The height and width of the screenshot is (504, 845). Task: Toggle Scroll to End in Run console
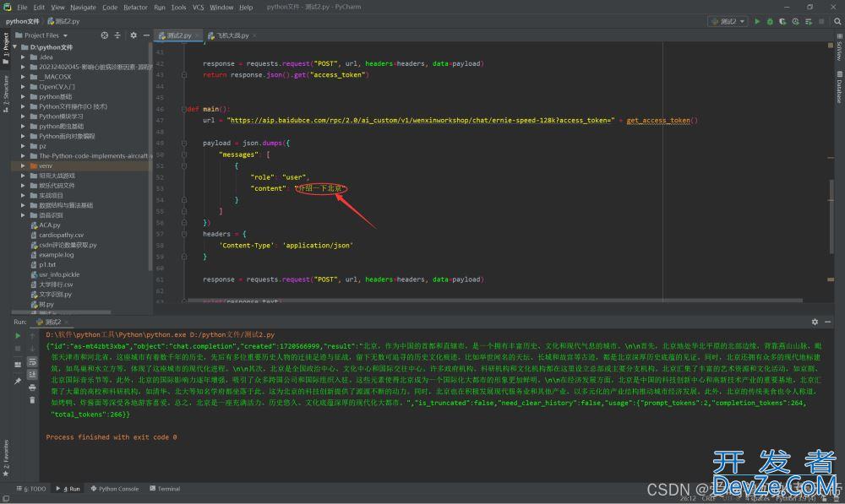(x=32, y=374)
